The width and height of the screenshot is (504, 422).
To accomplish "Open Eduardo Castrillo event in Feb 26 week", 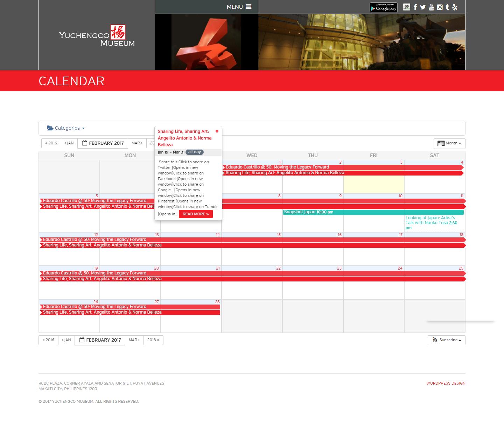I will click(130, 307).
